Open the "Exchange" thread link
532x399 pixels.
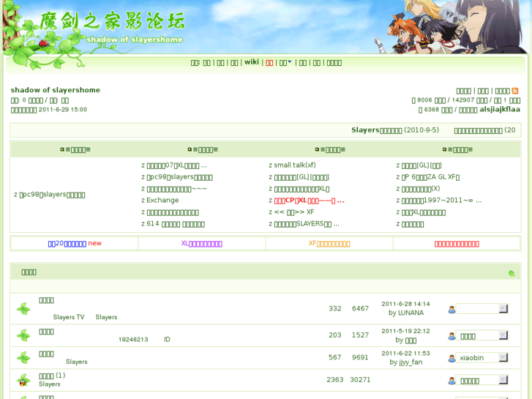[x=162, y=200]
